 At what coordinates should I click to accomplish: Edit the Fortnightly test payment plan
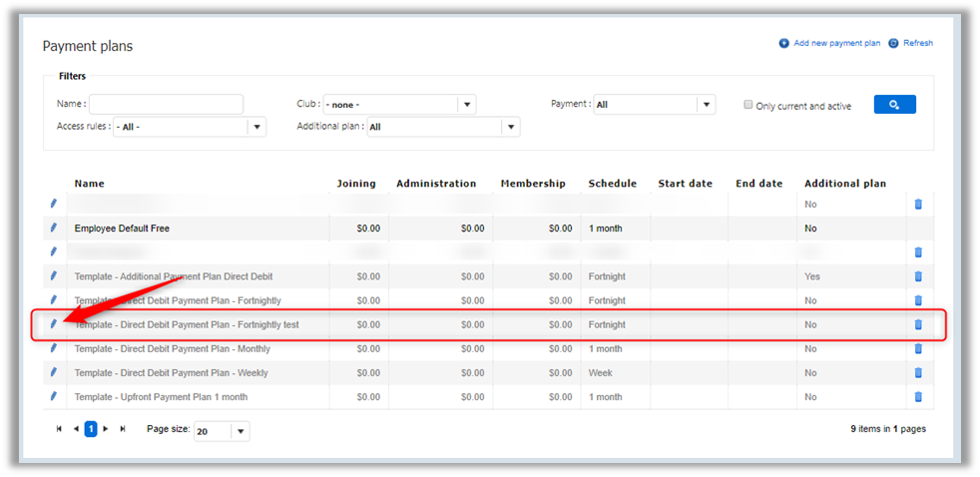53,324
